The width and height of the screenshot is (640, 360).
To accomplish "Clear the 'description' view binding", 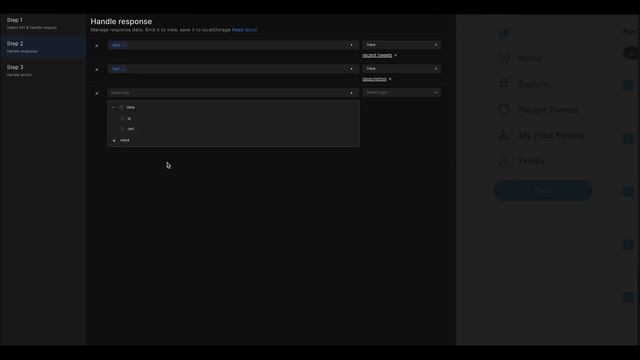I will [x=390, y=79].
